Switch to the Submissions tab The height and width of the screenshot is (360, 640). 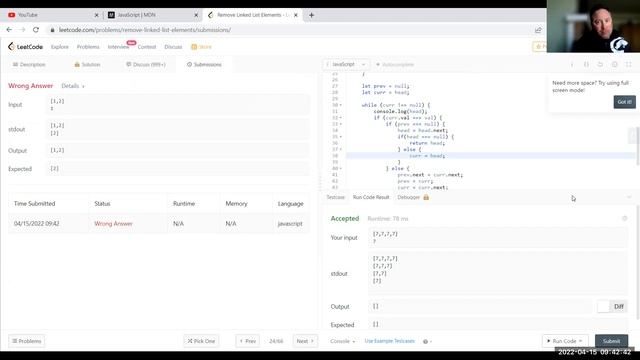click(x=204, y=64)
